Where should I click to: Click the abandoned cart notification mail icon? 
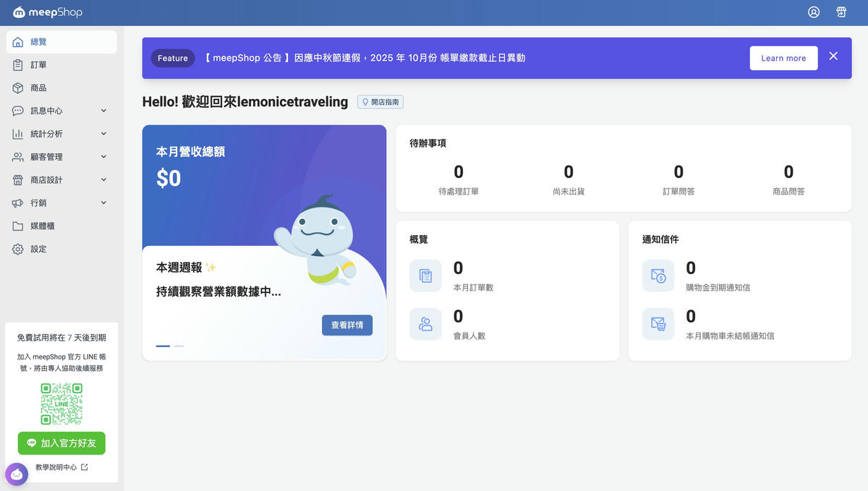[x=658, y=324]
